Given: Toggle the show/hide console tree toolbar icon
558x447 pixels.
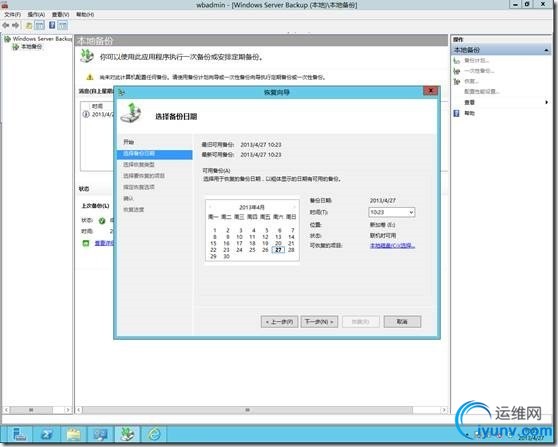Looking at the screenshot, I should click(40, 25).
